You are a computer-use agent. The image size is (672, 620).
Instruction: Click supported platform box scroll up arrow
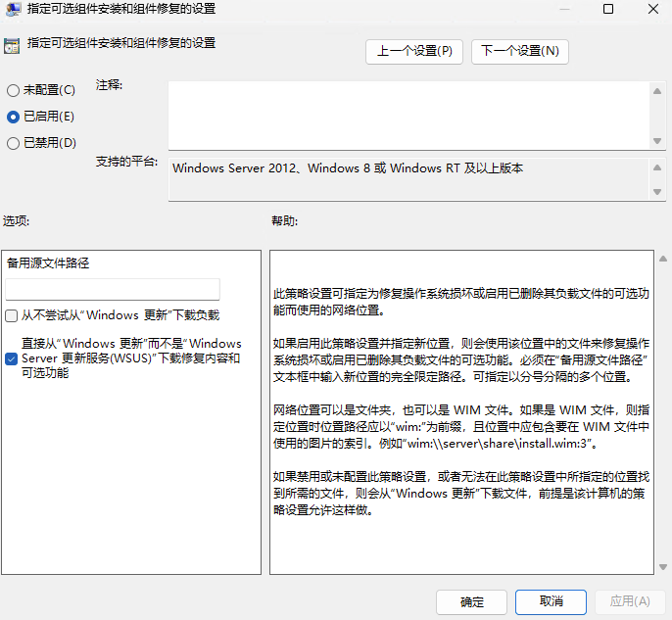[657, 167]
